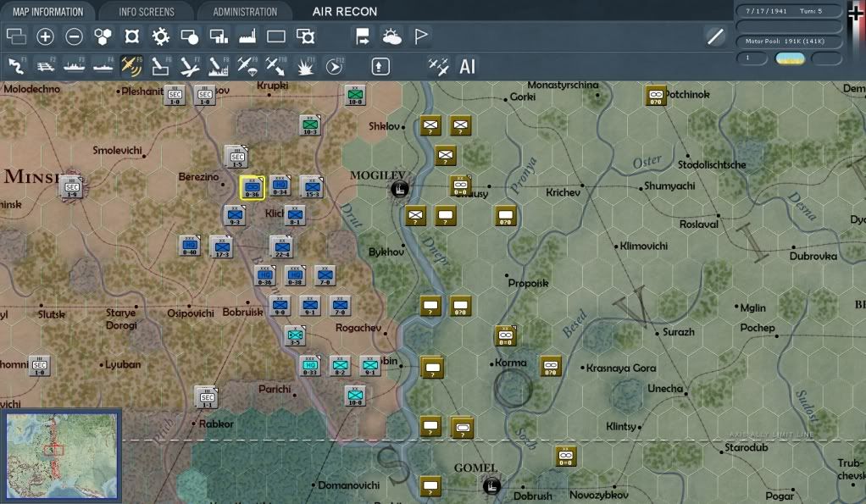The image size is (866, 504).
Task: Select the F8 bomb city mode icon
Action: 218,67
